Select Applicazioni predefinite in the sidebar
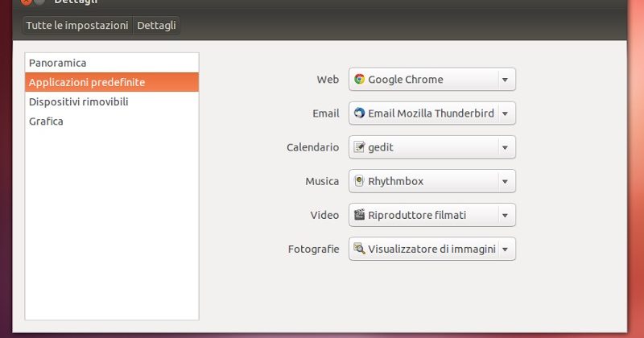644x338 pixels. point(112,82)
